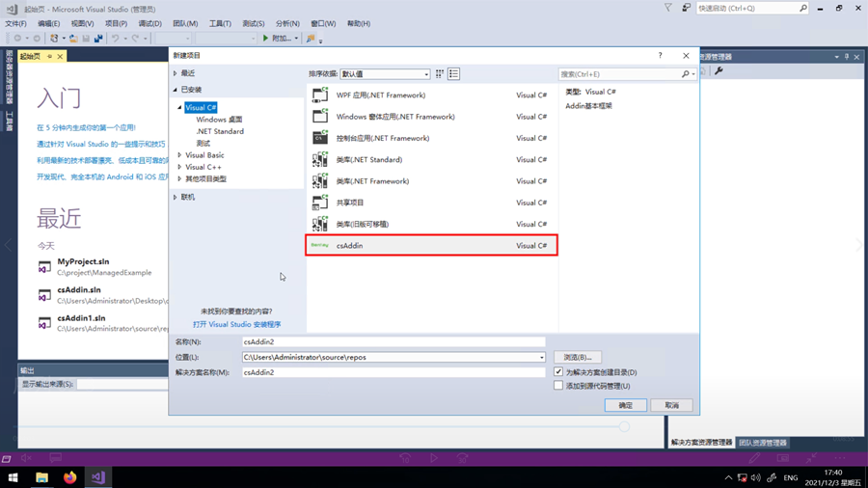Expand the Online node
Image resolution: width=868 pixels, height=488 pixels.
[175, 197]
